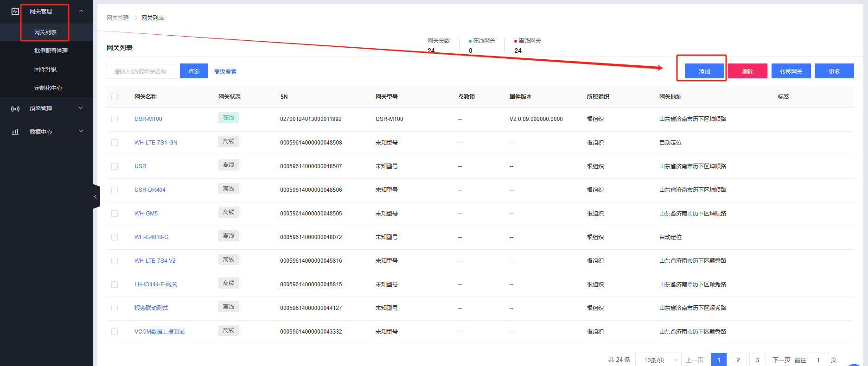The width and height of the screenshot is (868, 366).
Task: Focus the SN or gateway name search field
Action: tap(141, 72)
